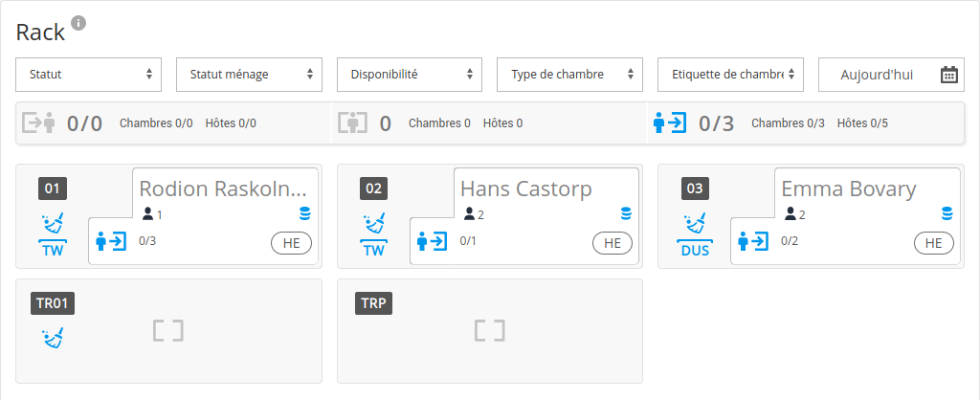The height and width of the screenshot is (400, 980).
Task: Open the Statut dropdown filter
Action: click(88, 75)
